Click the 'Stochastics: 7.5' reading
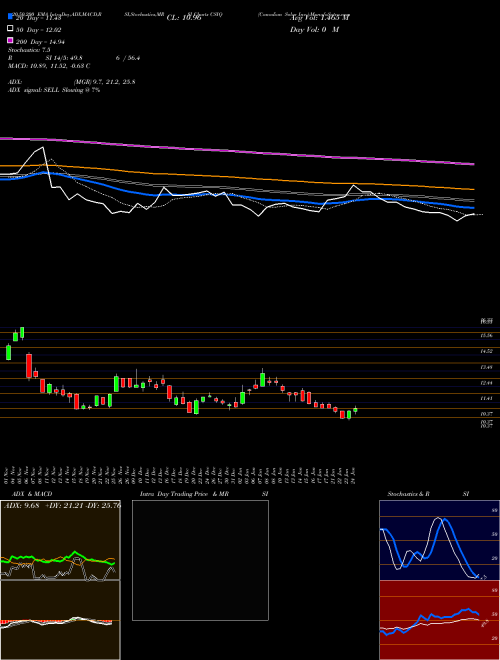This screenshot has height=660, width=500. tap(29, 50)
